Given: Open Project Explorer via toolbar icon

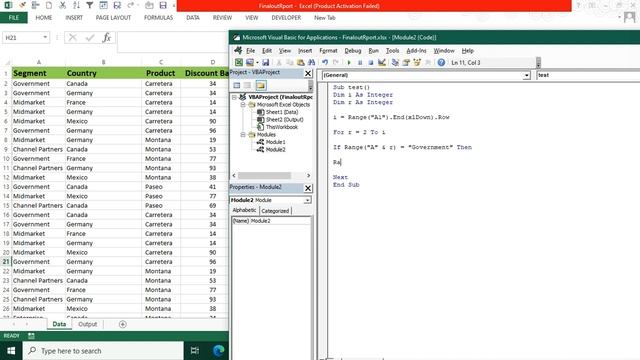Looking at the screenshot, I should 395,62.
